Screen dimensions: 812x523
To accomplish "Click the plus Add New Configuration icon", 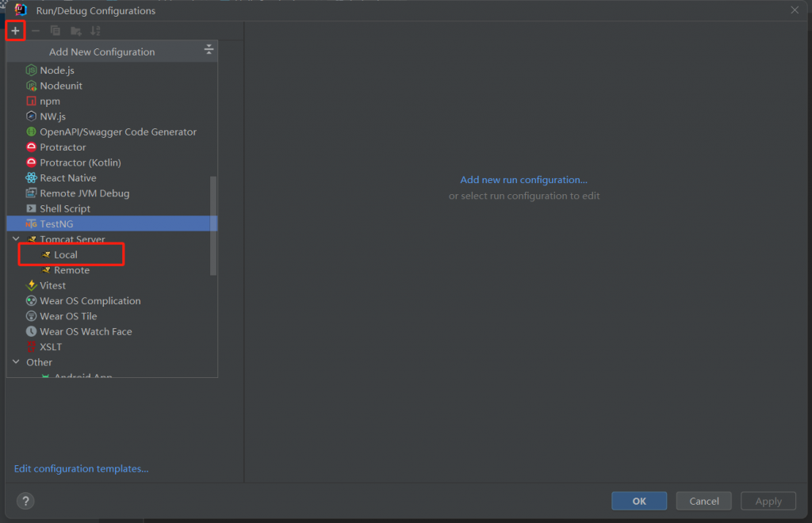I will coord(15,31).
